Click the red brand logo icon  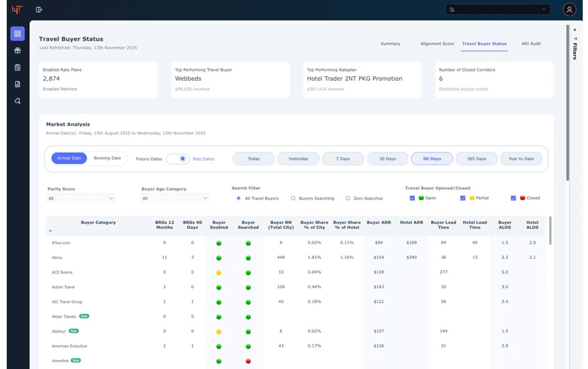17,10
